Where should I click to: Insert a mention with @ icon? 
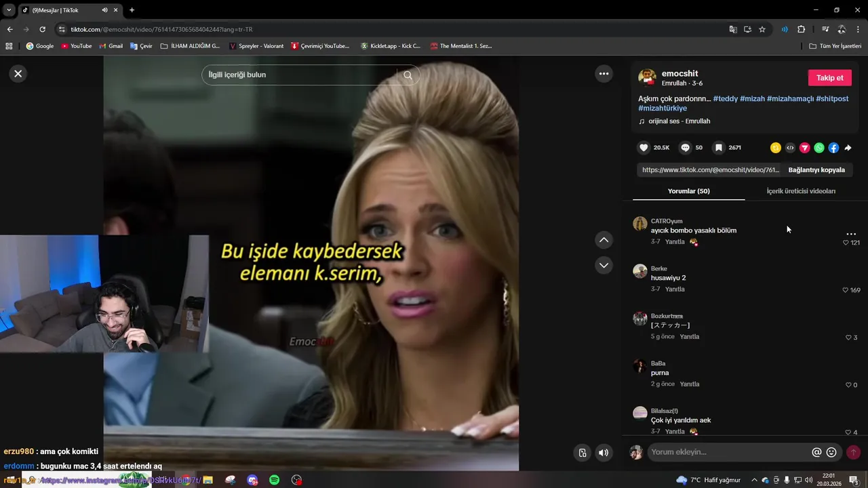[816, 452]
